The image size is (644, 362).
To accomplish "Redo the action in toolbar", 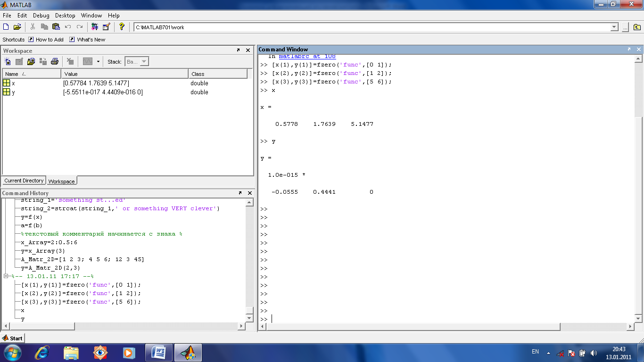I will [80, 27].
